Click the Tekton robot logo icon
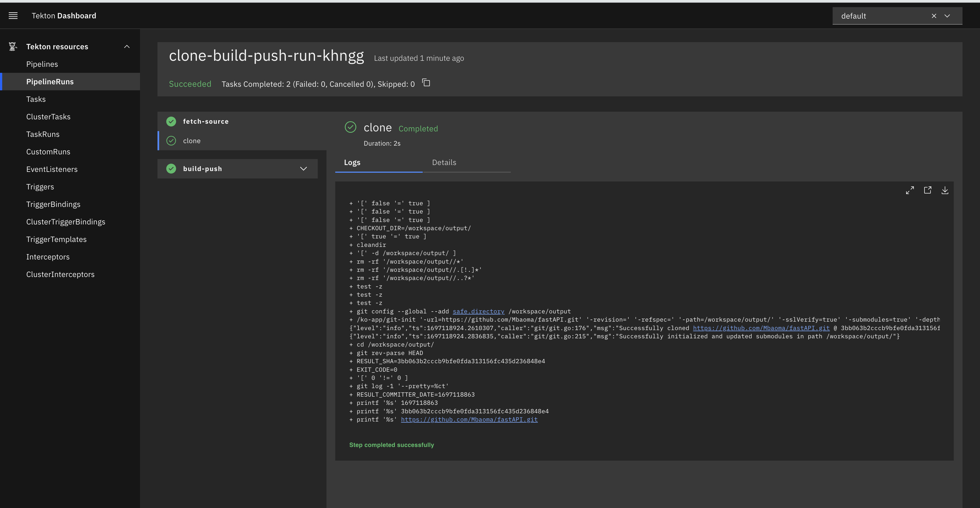This screenshot has width=980, height=508. click(13, 46)
